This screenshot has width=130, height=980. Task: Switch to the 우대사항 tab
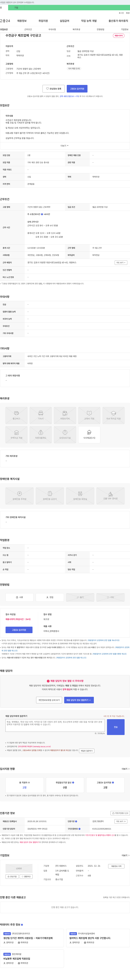click(52, 29)
